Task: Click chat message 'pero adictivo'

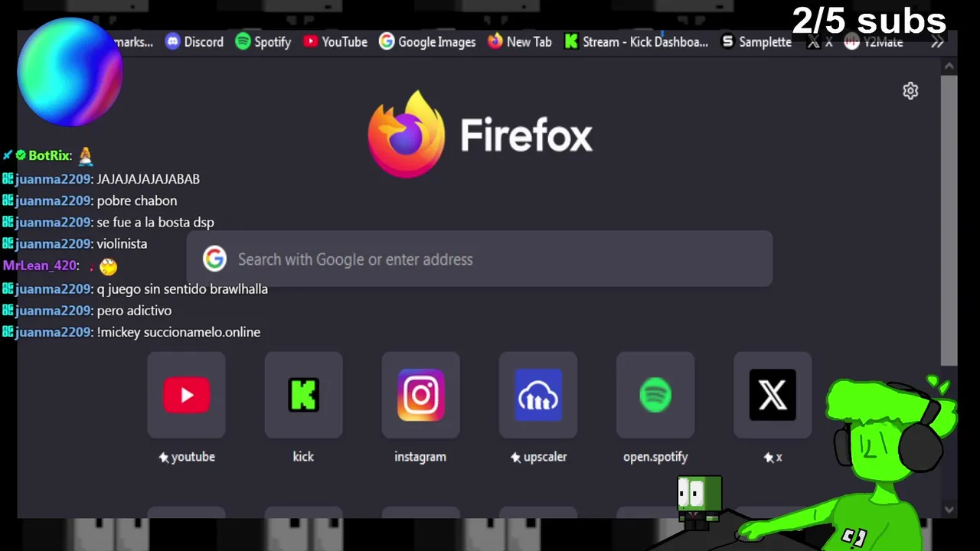Action: (134, 311)
